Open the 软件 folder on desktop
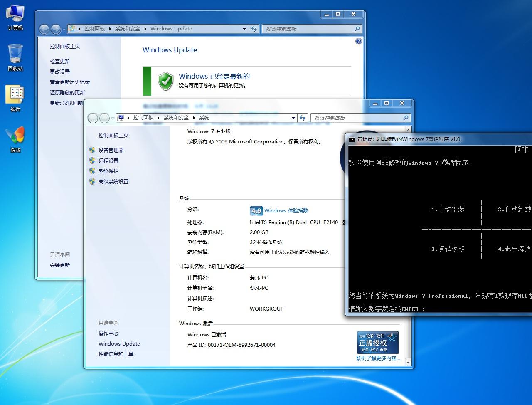532x405 pixels. [x=15, y=95]
